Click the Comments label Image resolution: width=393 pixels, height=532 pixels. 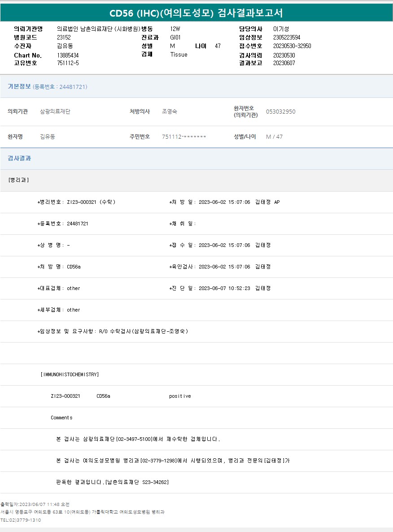[61, 418]
